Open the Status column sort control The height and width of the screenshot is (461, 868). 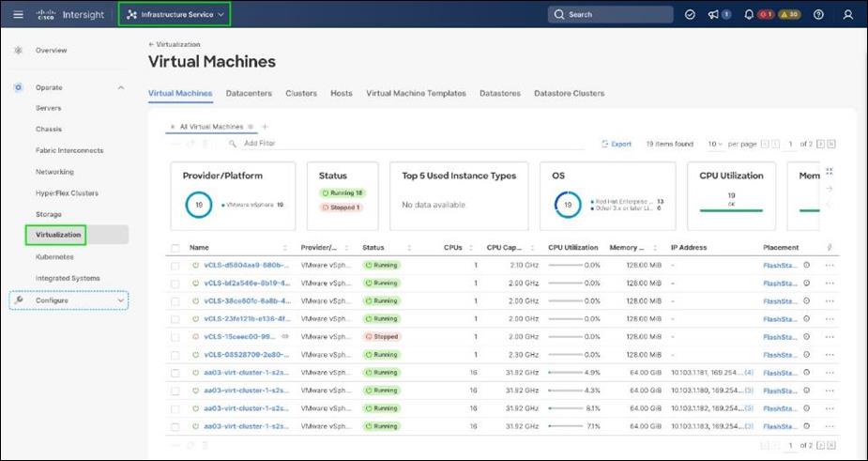tap(409, 248)
